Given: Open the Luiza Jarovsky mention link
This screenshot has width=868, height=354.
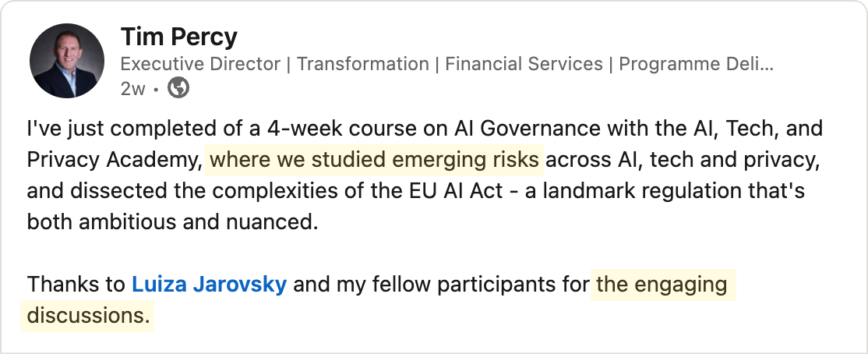Looking at the screenshot, I should [x=209, y=285].
